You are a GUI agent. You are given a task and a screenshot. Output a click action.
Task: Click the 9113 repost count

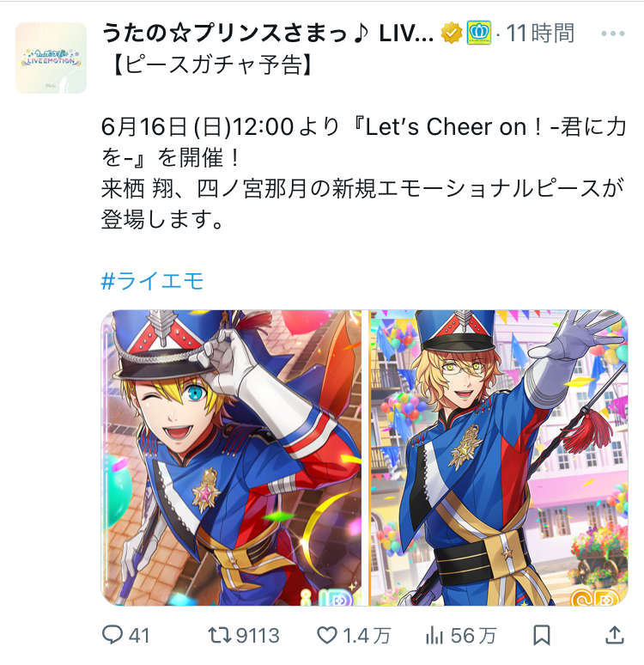[258, 636]
